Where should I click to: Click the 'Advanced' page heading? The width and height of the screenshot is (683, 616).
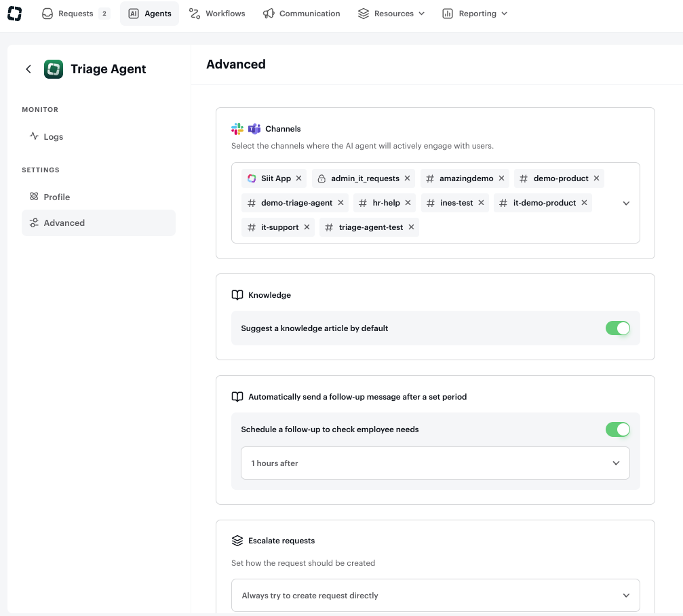click(x=235, y=64)
